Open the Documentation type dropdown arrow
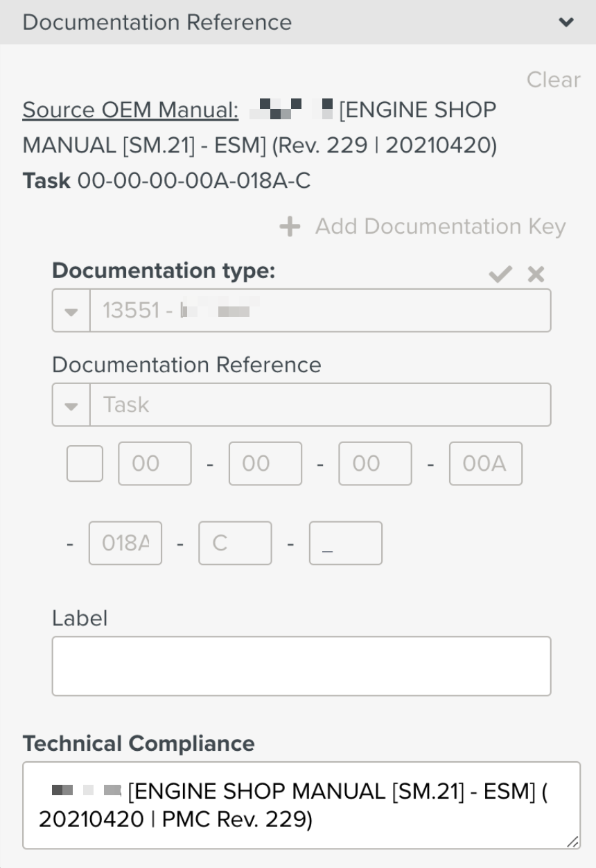The height and width of the screenshot is (868, 596). pyautogui.click(x=71, y=311)
